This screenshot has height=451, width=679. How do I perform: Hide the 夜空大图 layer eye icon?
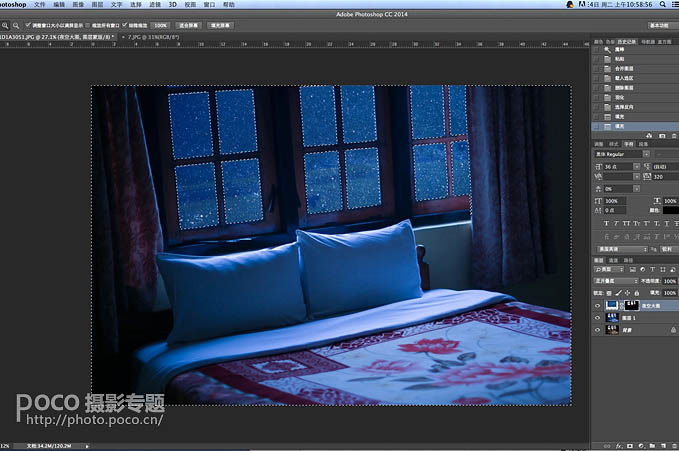coord(598,306)
